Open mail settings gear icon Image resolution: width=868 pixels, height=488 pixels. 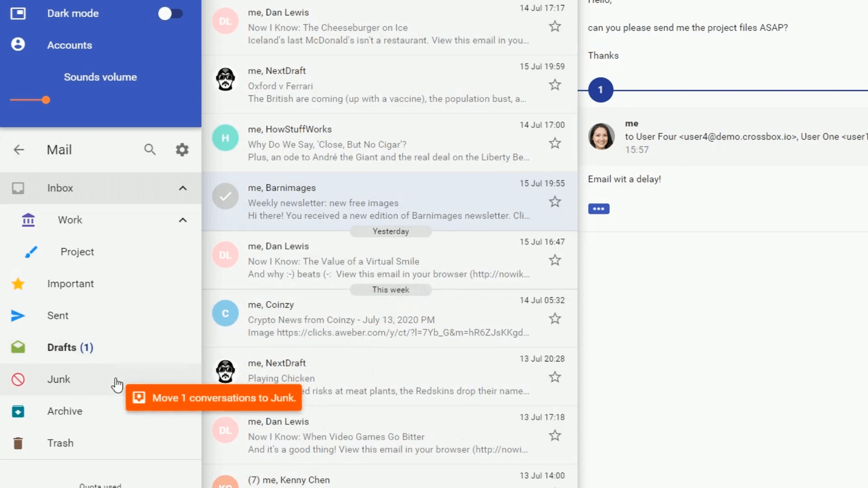[182, 150]
